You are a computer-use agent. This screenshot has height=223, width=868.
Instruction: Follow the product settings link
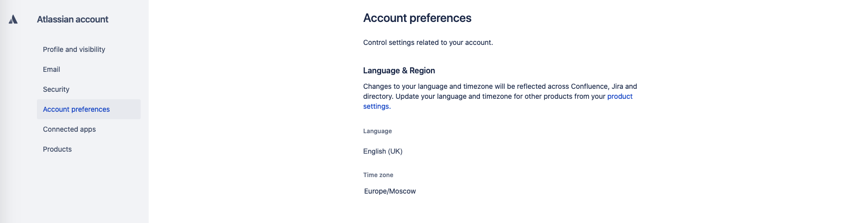[620, 96]
